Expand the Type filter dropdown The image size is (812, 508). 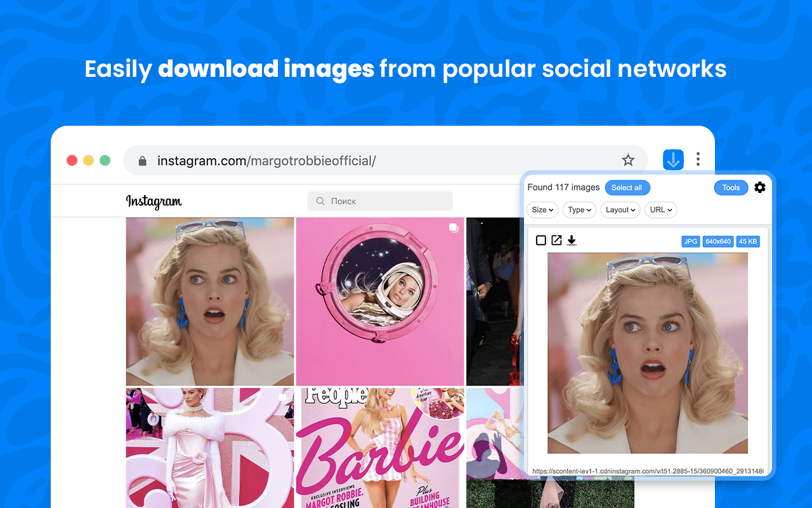tap(579, 210)
